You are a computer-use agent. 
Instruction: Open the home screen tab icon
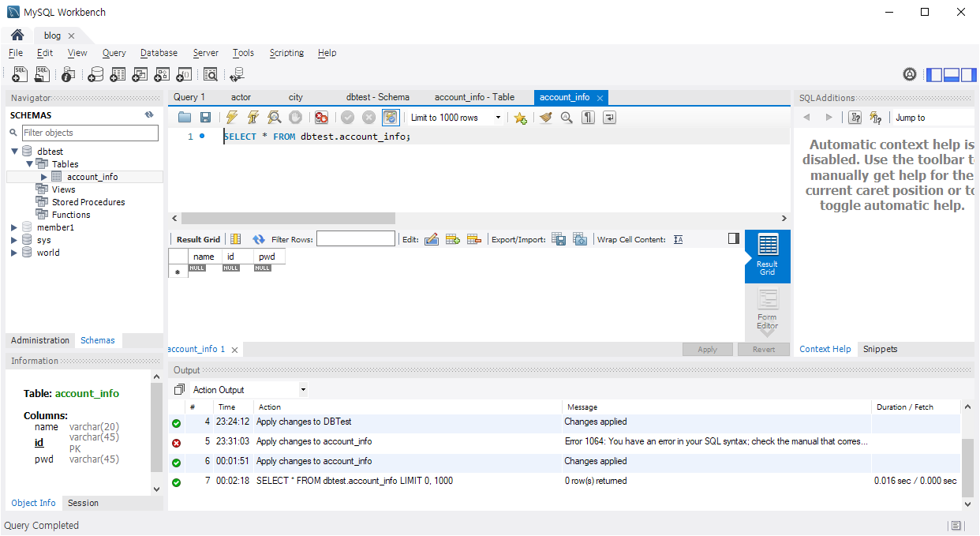[x=17, y=36]
